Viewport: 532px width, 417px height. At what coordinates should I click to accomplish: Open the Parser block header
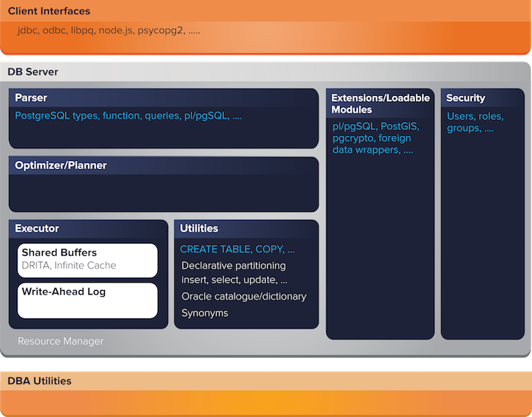(x=31, y=97)
